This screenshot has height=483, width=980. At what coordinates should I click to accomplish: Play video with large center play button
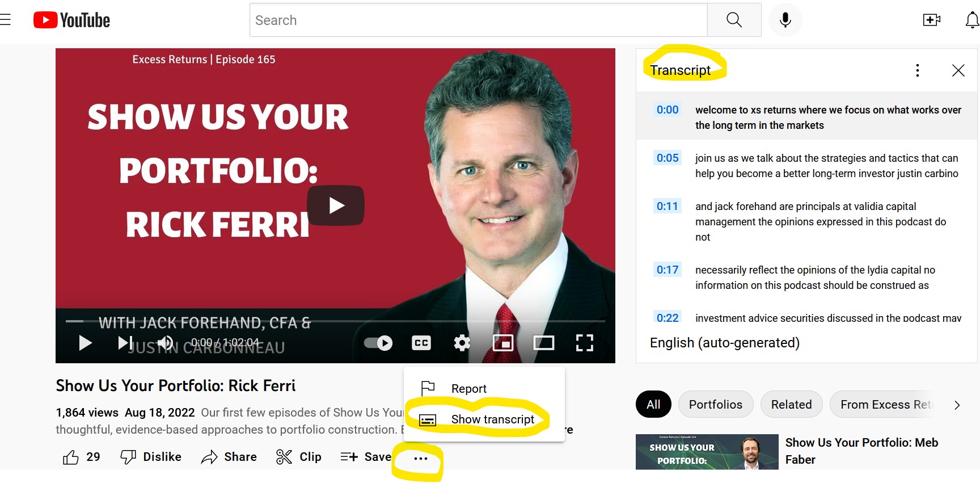336,205
